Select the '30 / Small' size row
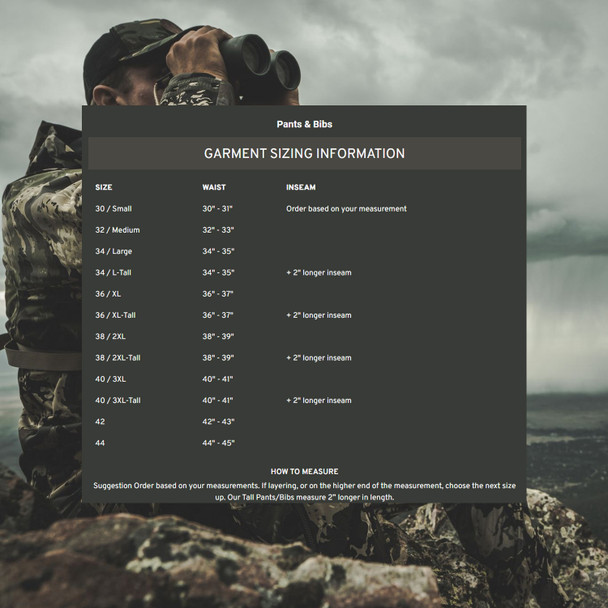The image size is (608, 608). (114, 209)
